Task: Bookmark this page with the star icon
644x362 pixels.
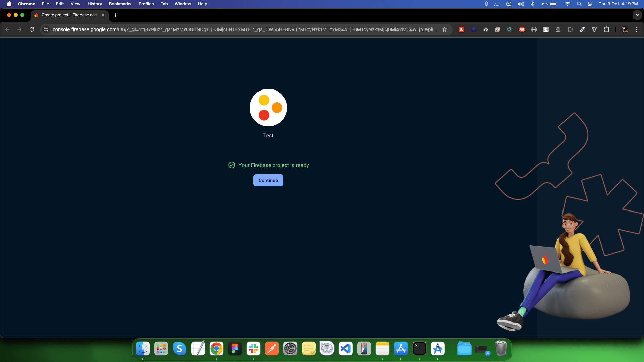Action: [445, 29]
